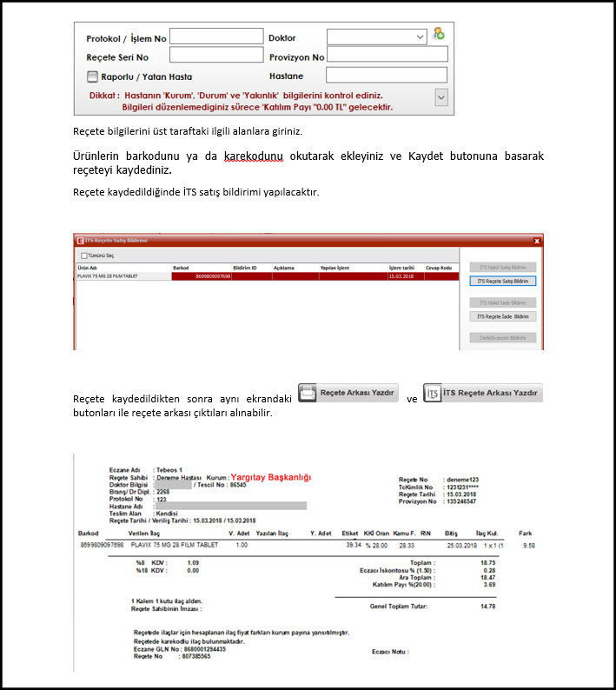Screen dimensions: 616x690
Task: Click the Provizyon No value 135246547
Action: [x=461, y=501]
